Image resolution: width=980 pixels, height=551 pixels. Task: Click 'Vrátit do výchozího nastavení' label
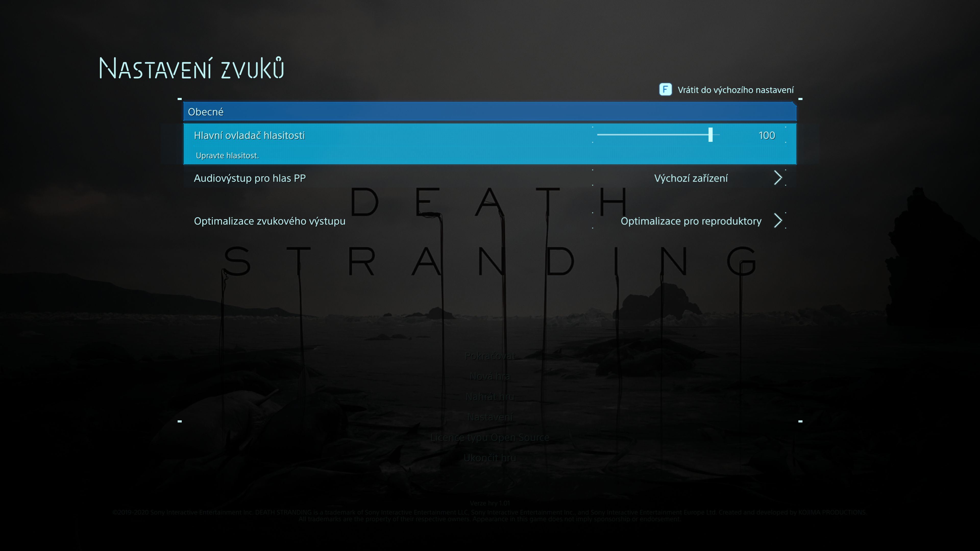click(735, 90)
